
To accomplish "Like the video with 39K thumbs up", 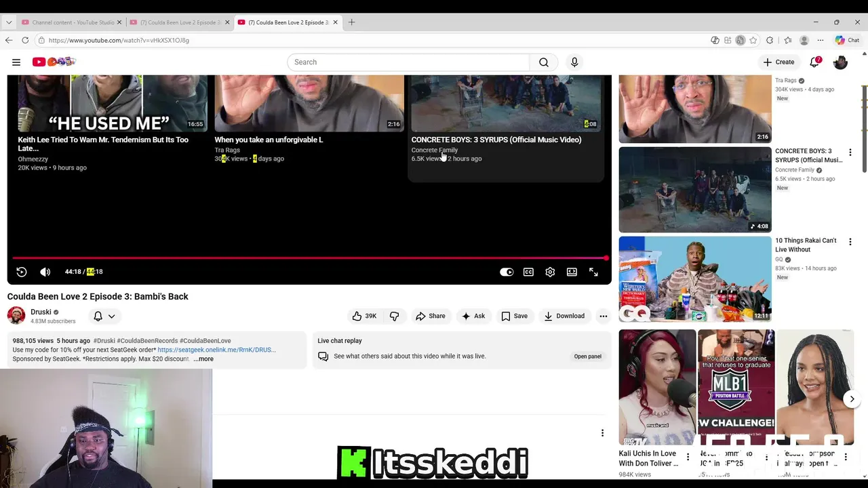I will pyautogui.click(x=364, y=316).
